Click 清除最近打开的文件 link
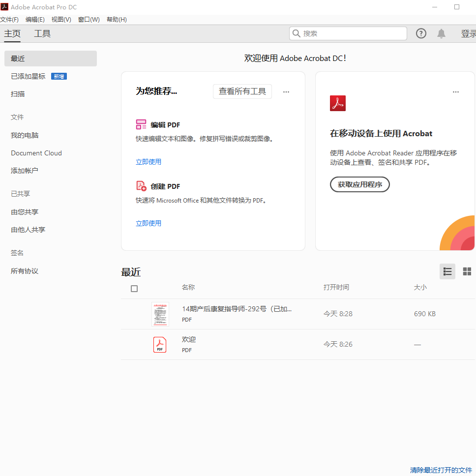476x476 pixels. (x=441, y=470)
